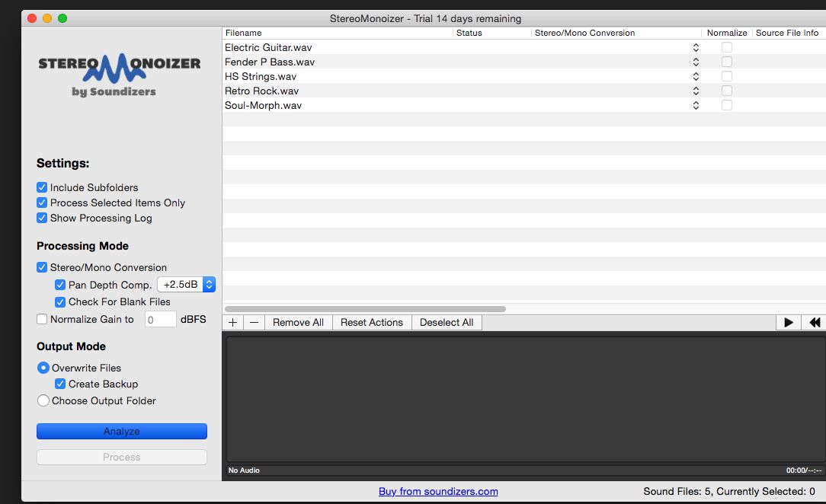Select Retro Rock.wav in file list
826x504 pixels.
point(262,91)
